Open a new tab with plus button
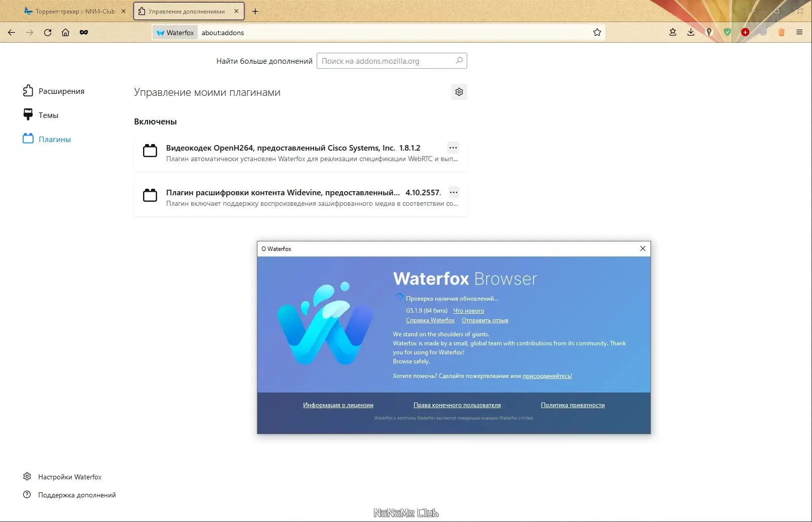Image resolution: width=812 pixels, height=522 pixels. (255, 11)
